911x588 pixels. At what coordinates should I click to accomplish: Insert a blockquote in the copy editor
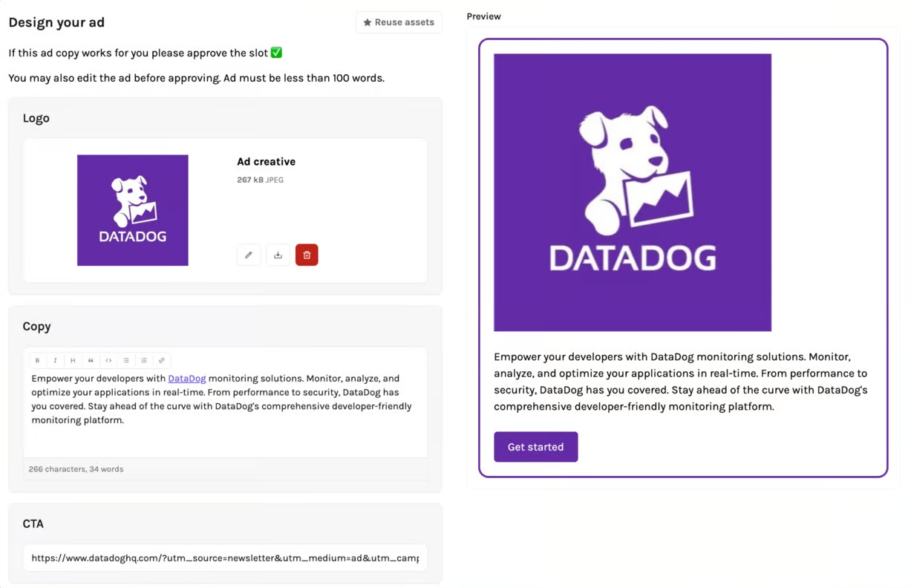point(91,361)
